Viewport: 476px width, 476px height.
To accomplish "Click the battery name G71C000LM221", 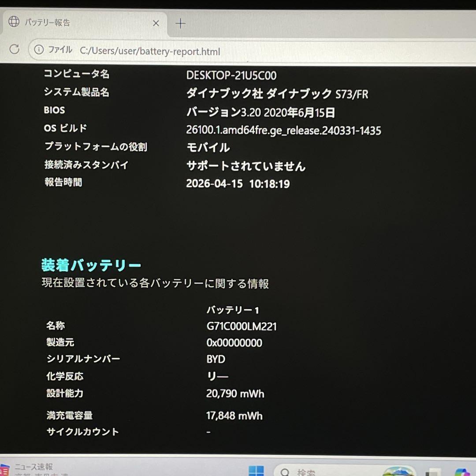I will coord(242,326).
